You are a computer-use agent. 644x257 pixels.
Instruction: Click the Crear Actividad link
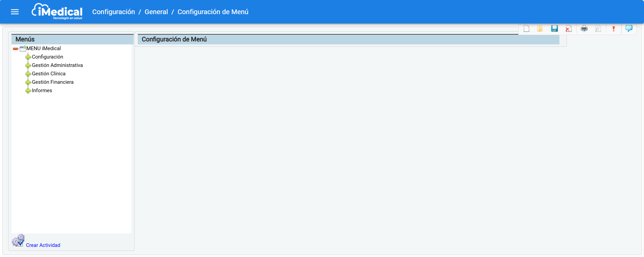click(43, 245)
